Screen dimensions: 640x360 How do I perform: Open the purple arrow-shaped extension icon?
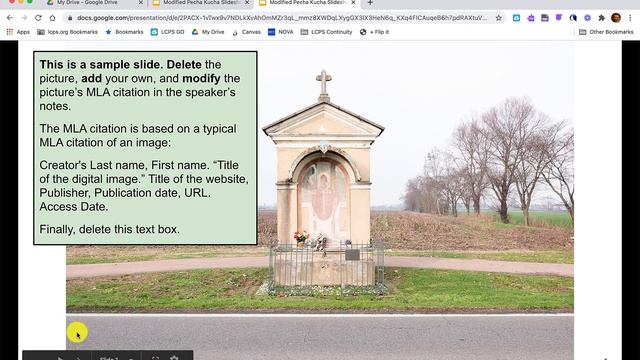click(531, 18)
